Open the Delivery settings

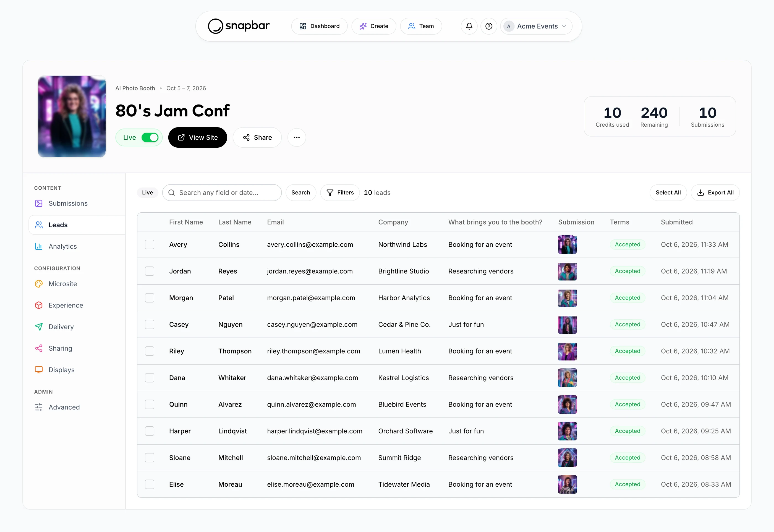[77, 327]
